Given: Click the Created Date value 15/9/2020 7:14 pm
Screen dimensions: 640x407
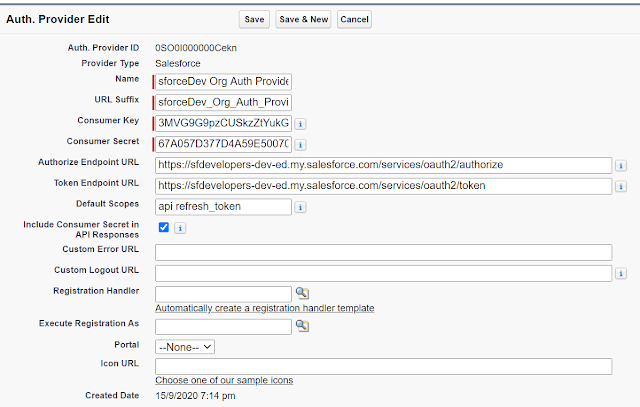Looking at the screenshot, I should (195, 396).
